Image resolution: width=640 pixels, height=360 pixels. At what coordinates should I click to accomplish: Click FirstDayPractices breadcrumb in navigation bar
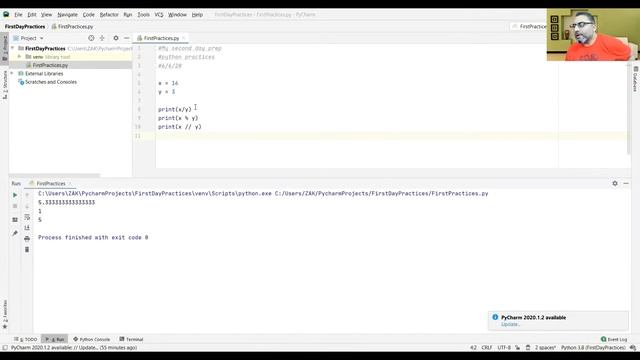[x=25, y=27]
